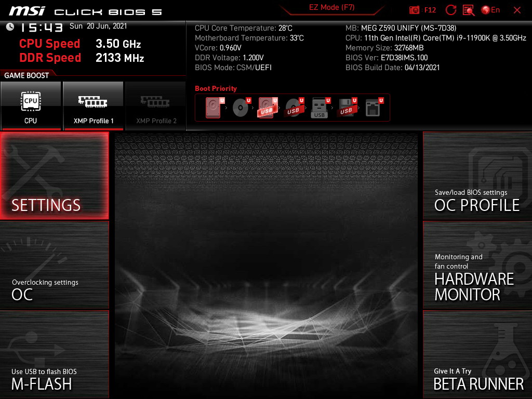Click the DDR Voltage: 1.200V reading
Screen dimensions: 532x399
click(229, 58)
